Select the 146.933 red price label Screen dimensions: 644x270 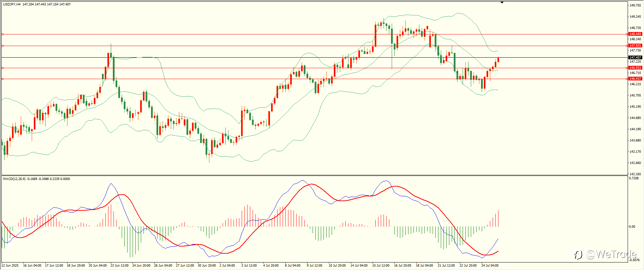point(635,68)
